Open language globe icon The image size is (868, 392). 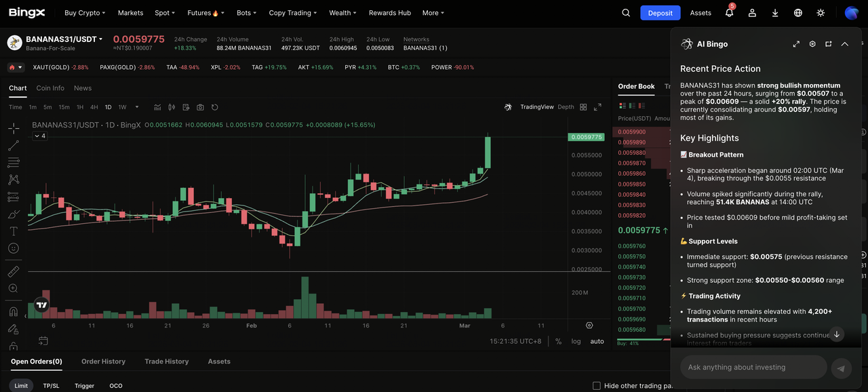click(x=798, y=13)
